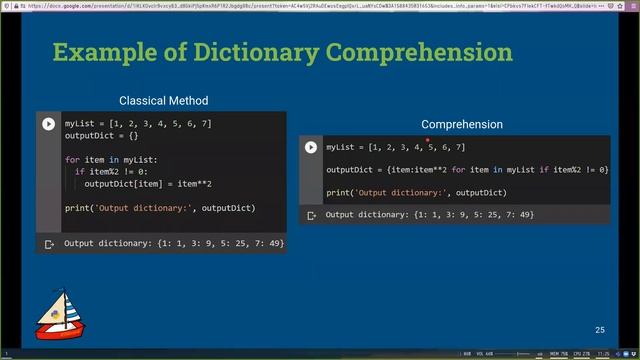Click the myList line in Classical Method cell

tap(138, 124)
